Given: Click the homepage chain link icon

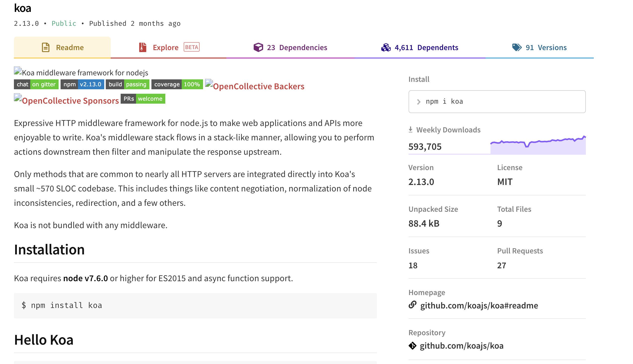Looking at the screenshot, I should point(413,305).
